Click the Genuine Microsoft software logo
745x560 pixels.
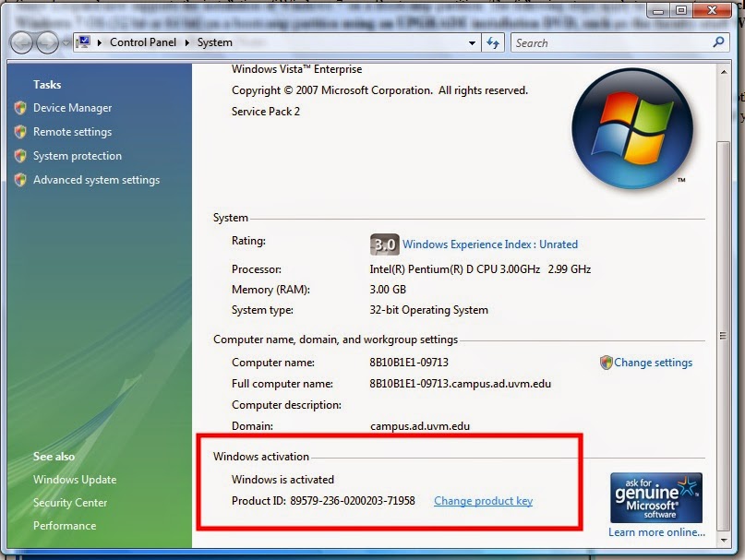point(655,496)
